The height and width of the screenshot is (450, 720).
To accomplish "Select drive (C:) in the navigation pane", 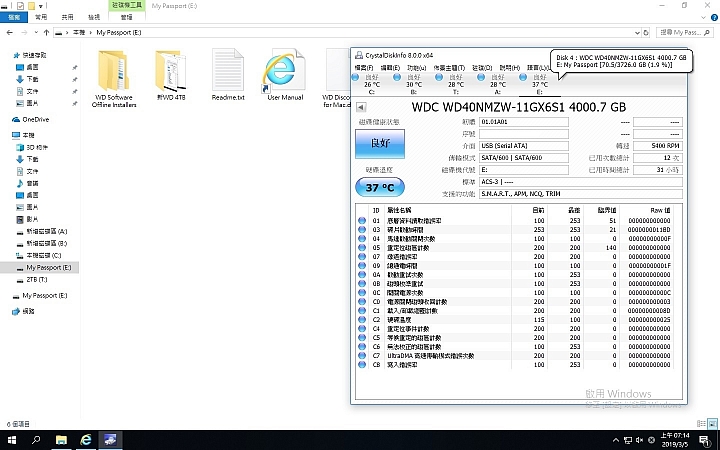I will [x=43, y=255].
